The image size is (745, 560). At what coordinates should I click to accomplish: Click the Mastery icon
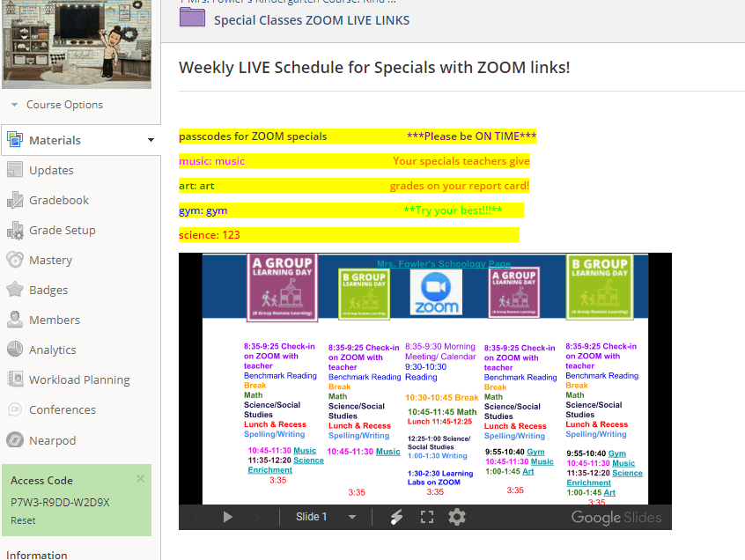click(15, 260)
